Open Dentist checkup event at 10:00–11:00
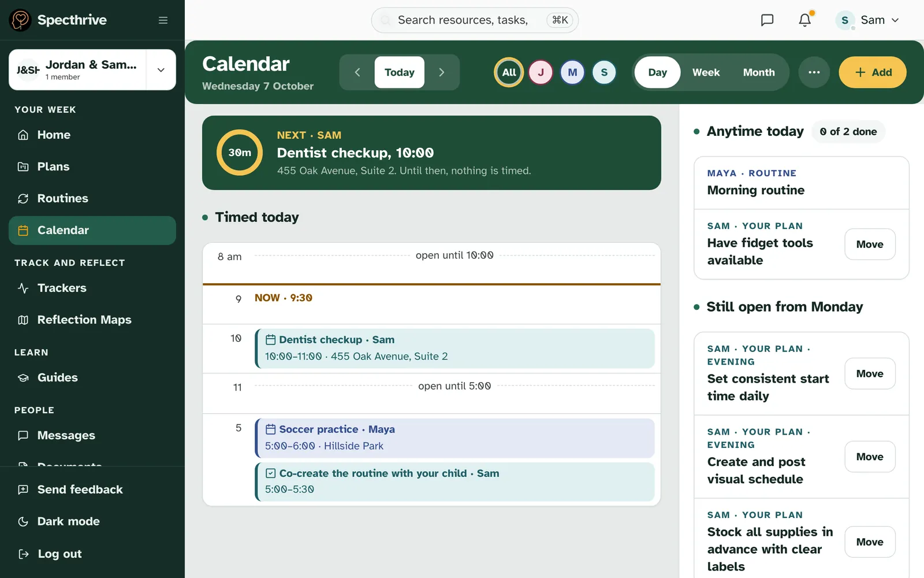This screenshot has width=924, height=578. pyautogui.click(x=455, y=349)
